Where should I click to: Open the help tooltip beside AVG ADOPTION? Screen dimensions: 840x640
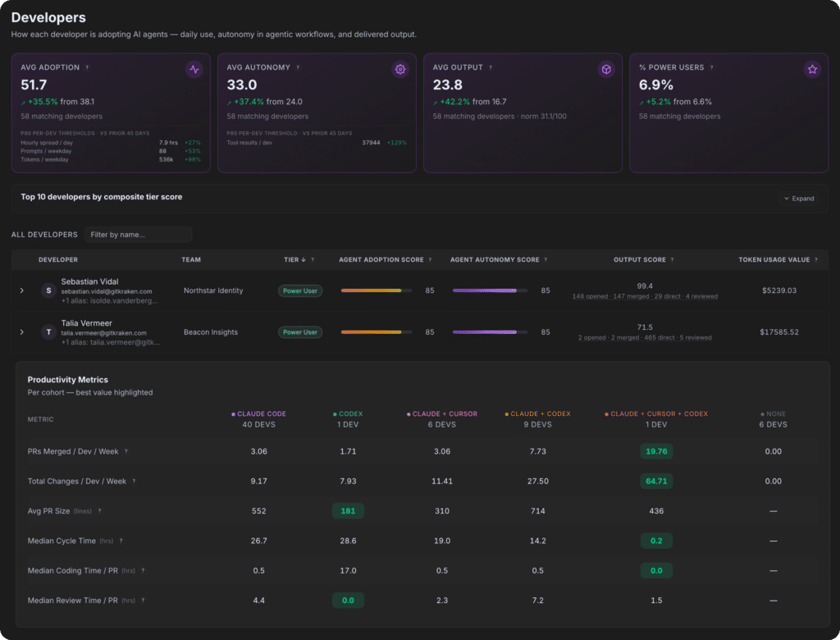point(87,67)
